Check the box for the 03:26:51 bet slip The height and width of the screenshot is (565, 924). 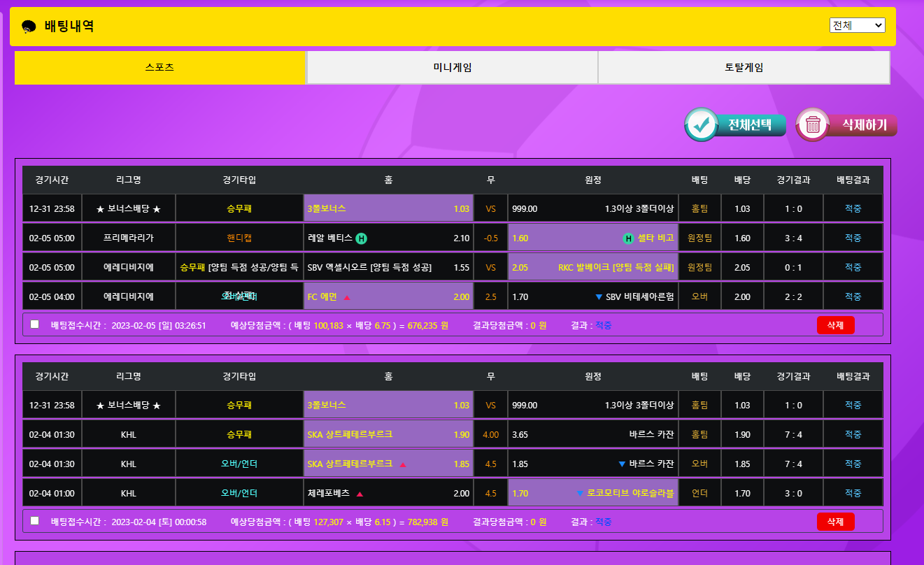click(35, 324)
